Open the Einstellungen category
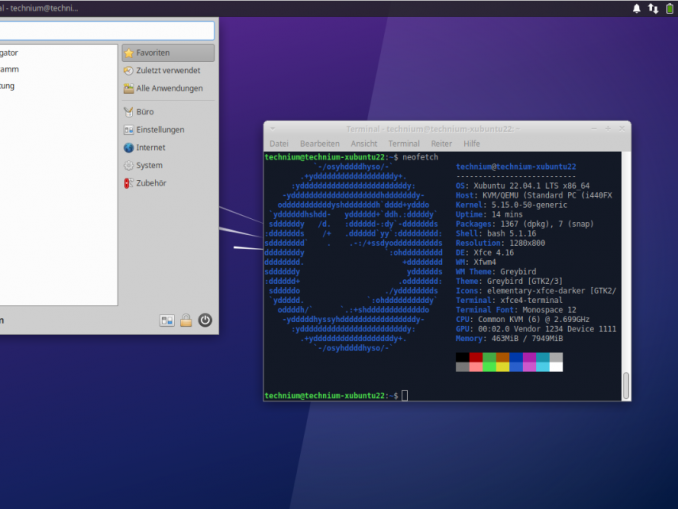 (168, 129)
